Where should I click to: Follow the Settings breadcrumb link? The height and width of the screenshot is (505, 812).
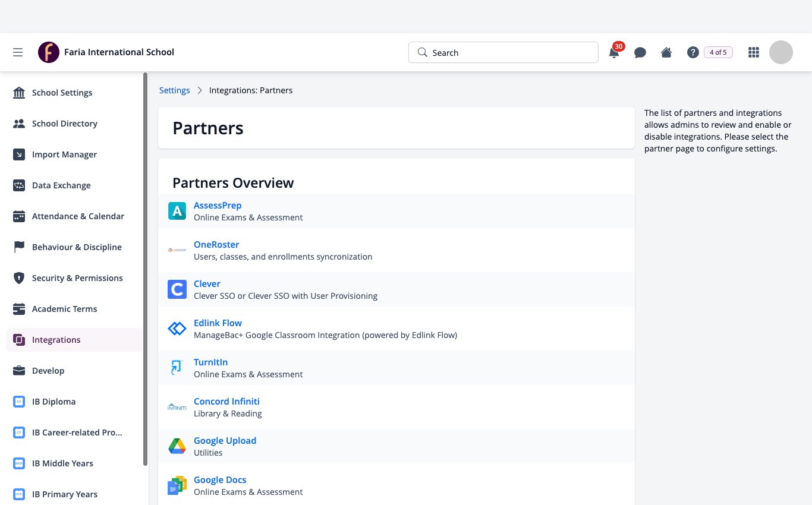(x=175, y=90)
